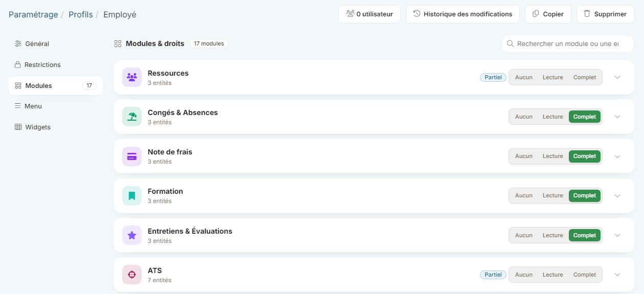Image resolution: width=644 pixels, height=294 pixels.
Task: Expand the Entretiens & Évaluations module row
Action: [x=617, y=235]
